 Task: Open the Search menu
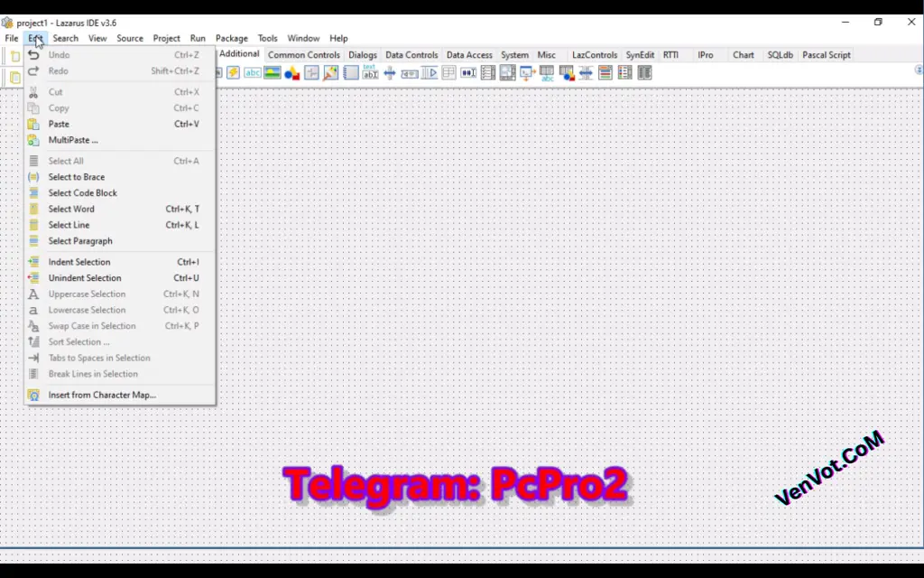coord(65,38)
